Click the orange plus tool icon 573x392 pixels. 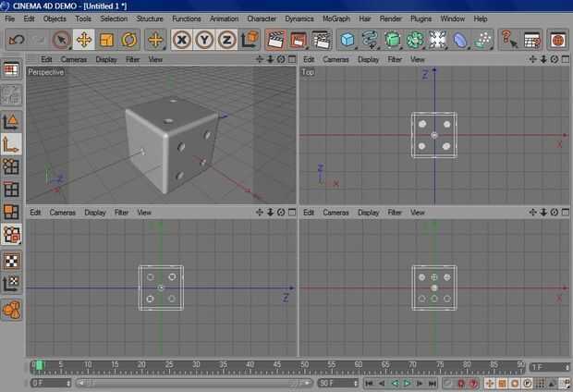[155, 40]
